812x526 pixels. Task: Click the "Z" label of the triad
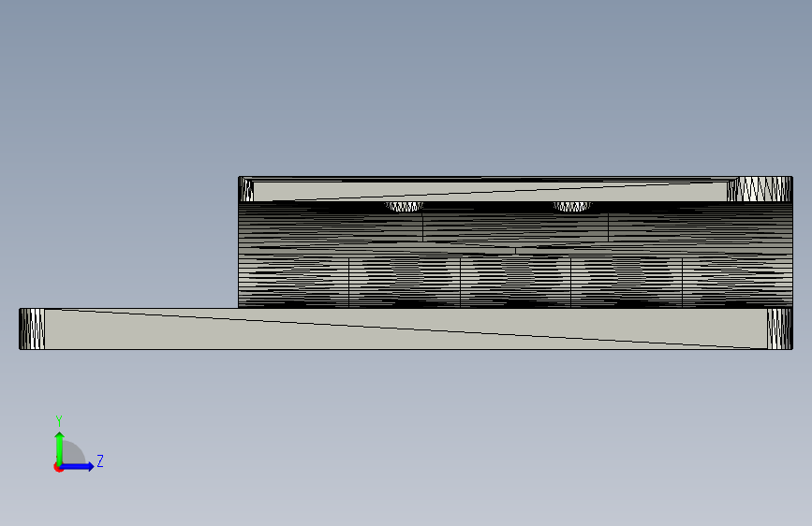(100, 460)
